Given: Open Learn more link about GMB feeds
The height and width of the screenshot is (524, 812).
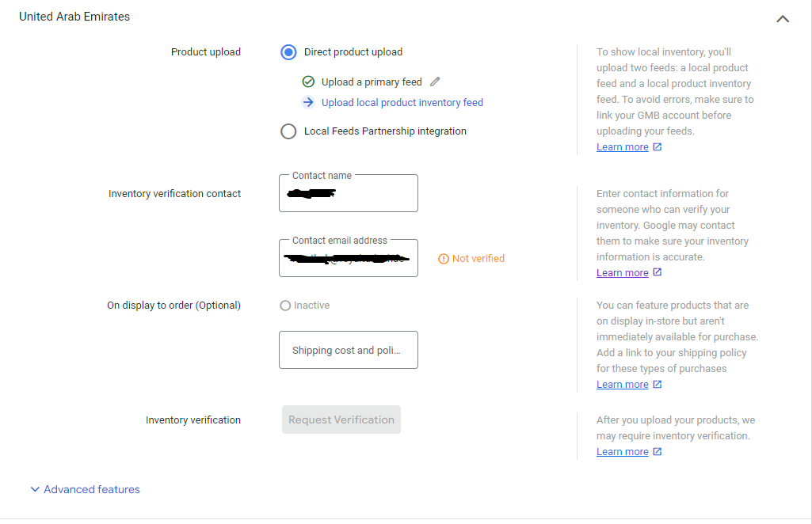Looking at the screenshot, I should point(623,147).
